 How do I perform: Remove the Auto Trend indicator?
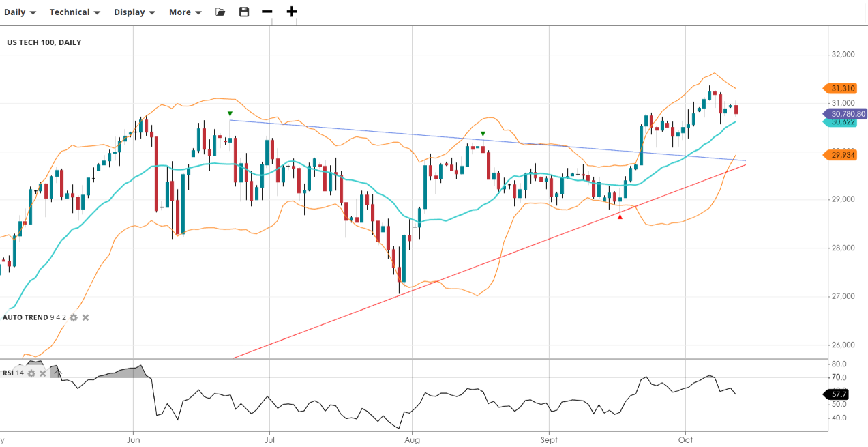85,317
